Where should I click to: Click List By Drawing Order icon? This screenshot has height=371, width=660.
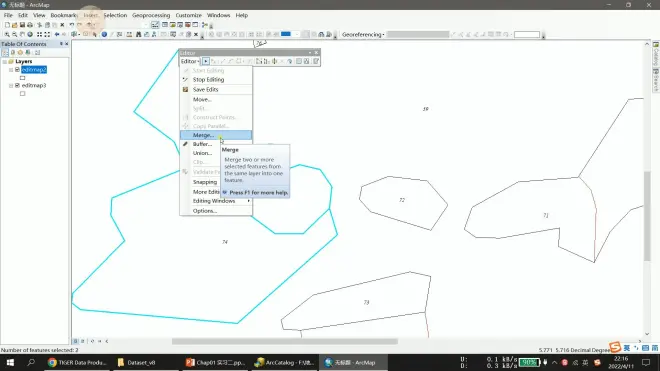tap(5, 53)
